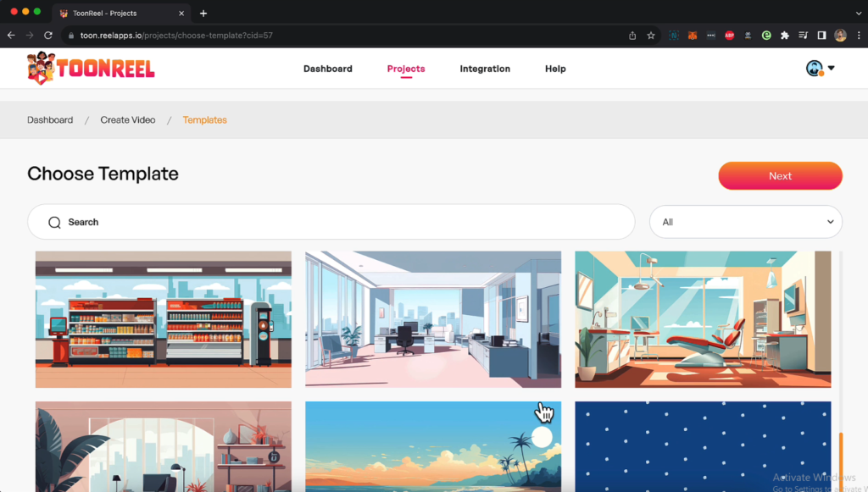Click the AdBlock Plus extension icon
This screenshot has width=868, height=492.
[x=730, y=36]
